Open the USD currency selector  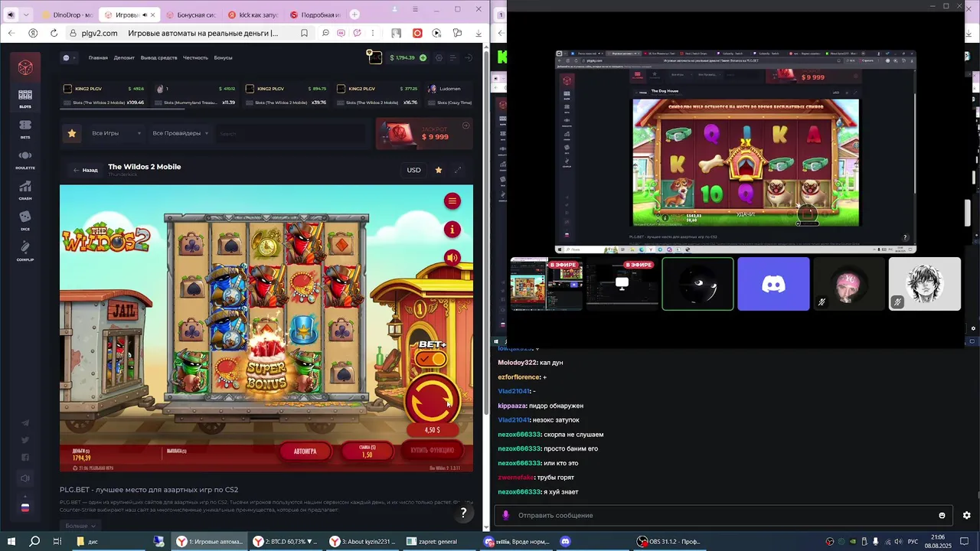413,170
